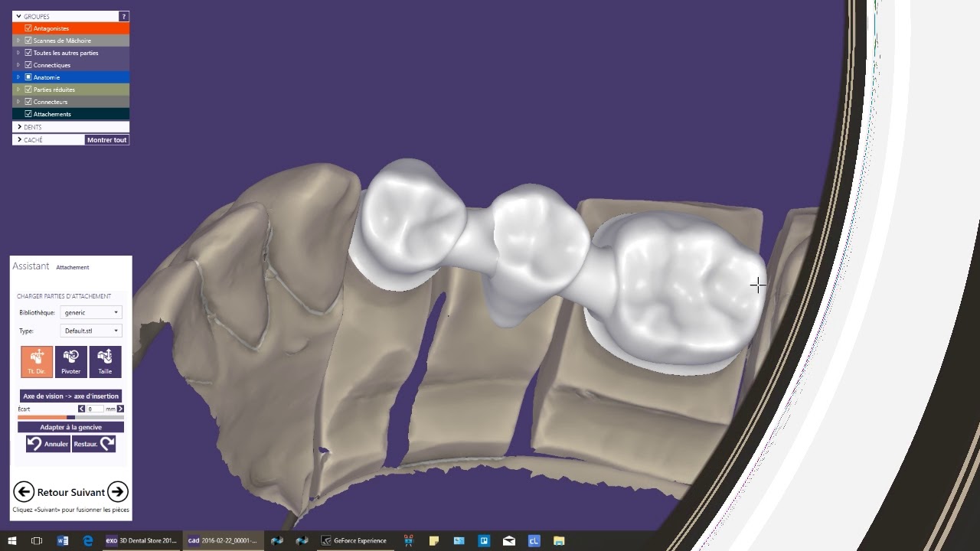Click Adapter à la gencive button
Viewport: 980px width, 551px height.
coord(71,427)
